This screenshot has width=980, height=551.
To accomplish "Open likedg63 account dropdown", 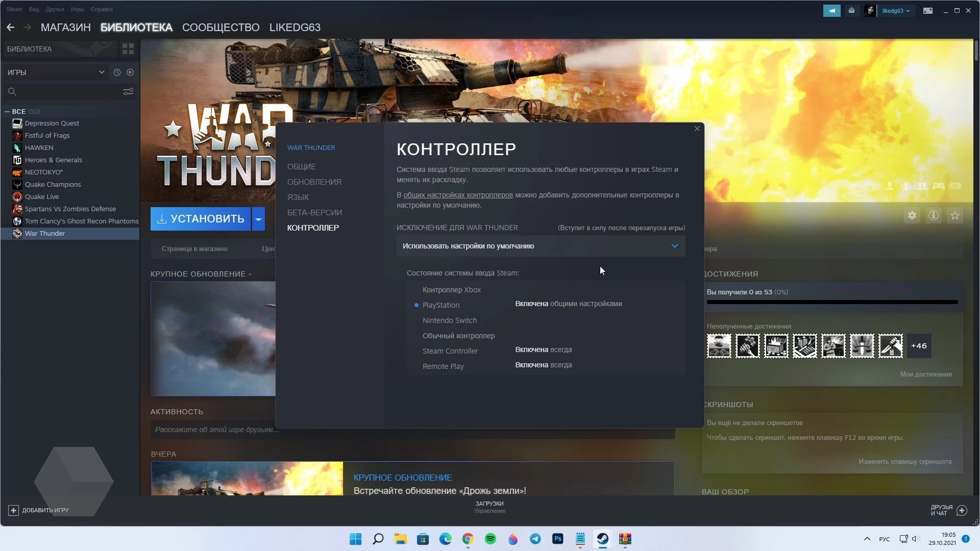I will 896,11.
